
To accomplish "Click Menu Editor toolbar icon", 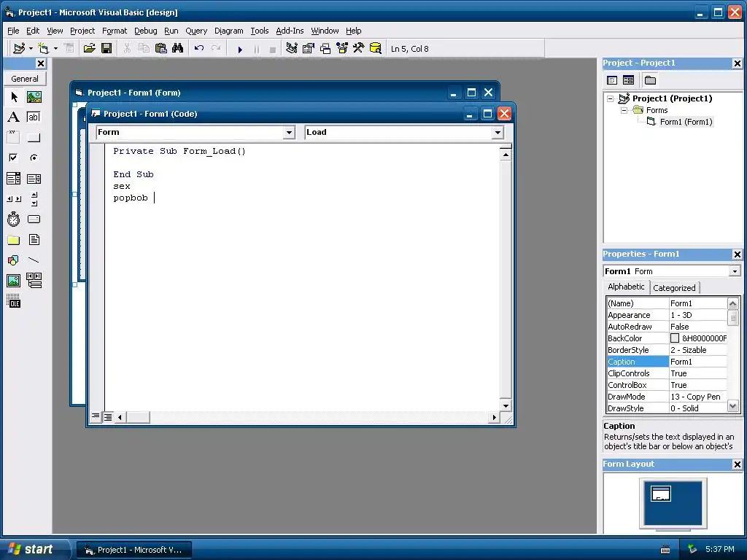I will (x=69, y=48).
